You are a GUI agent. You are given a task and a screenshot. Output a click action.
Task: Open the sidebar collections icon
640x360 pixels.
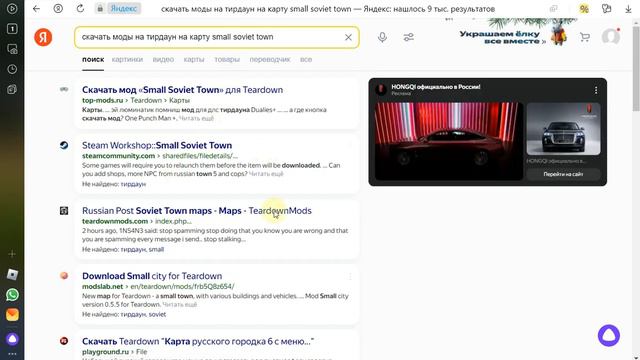[12, 89]
